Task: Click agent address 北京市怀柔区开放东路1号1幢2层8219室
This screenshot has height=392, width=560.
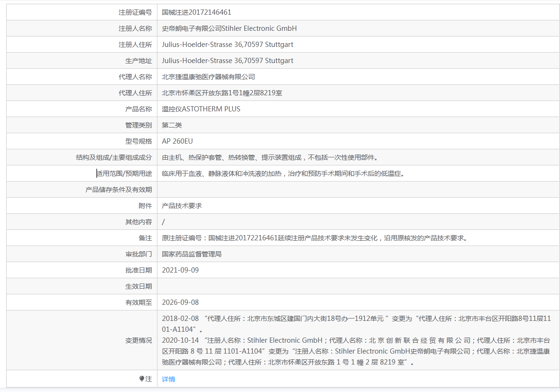Action: (x=222, y=93)
